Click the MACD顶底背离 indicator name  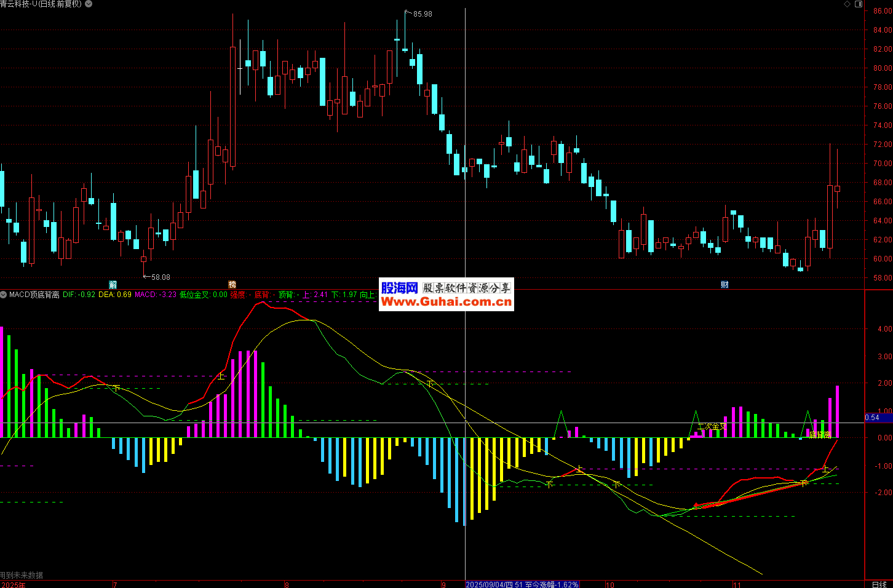coord(34,295)
